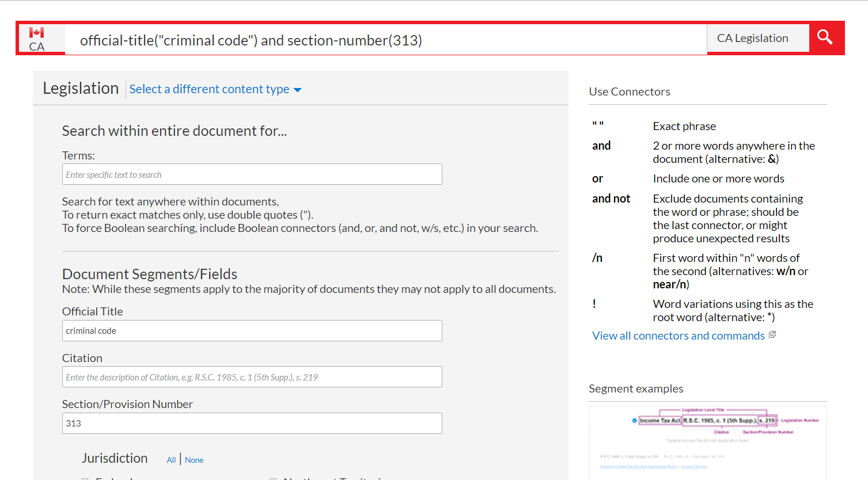This screenshot has width=868, height=480.
Task: Insert the '/n' proximity connector
Action: [x=597, y=258]
